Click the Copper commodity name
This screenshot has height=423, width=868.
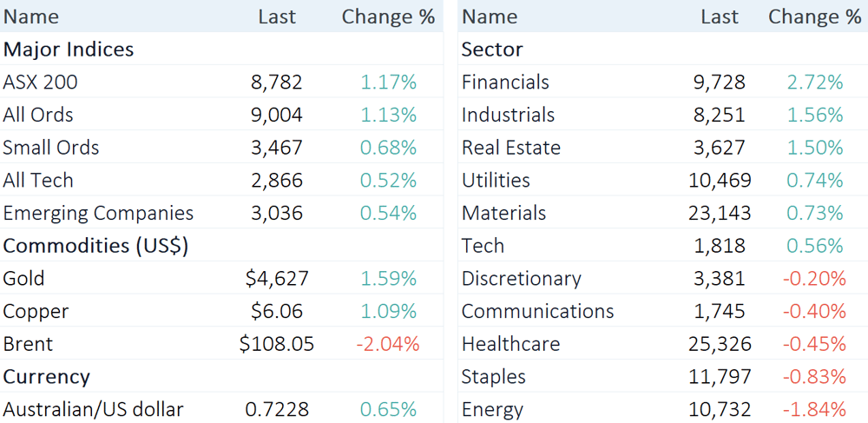pos(36,311)
